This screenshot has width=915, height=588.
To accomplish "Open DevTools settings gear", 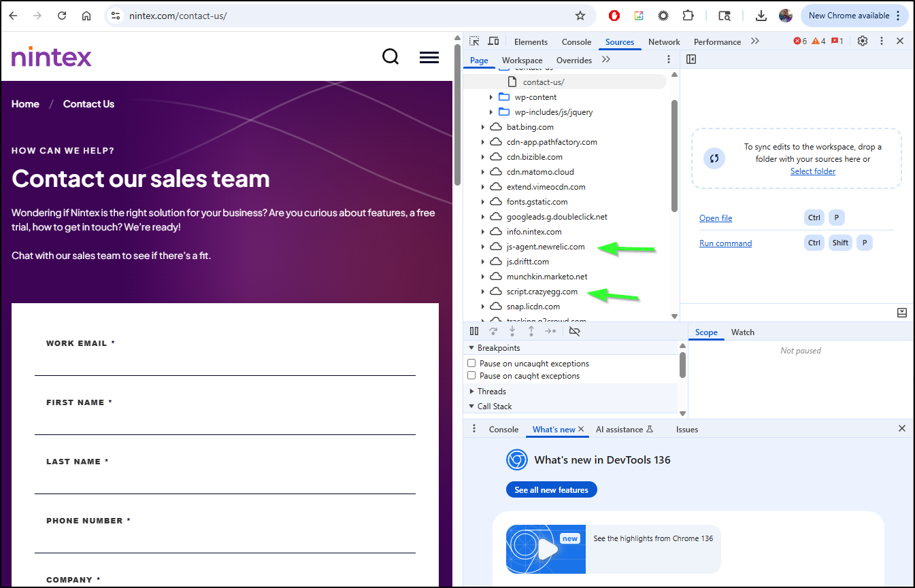I will pos(863,41).
